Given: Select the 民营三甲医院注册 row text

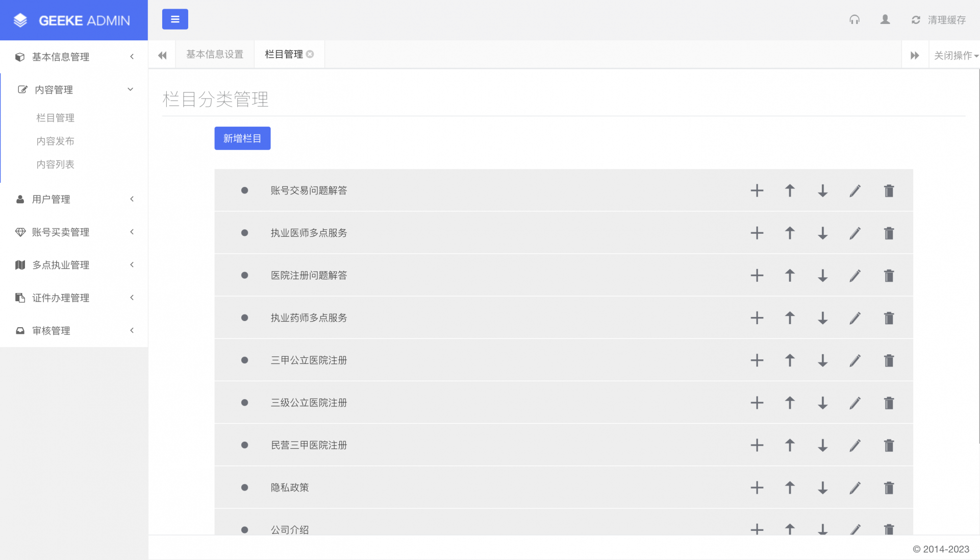Looking at the screenshot, I should (x=309, y=445).
